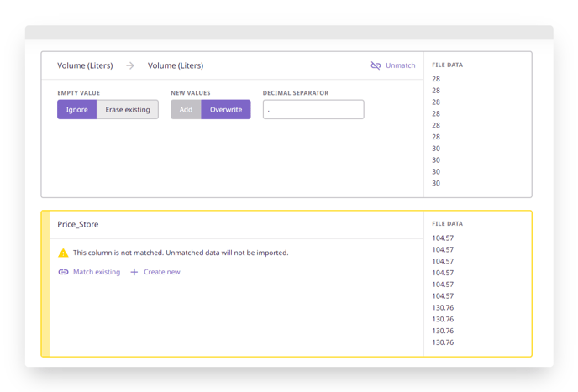Image resolution: width=578 pixels, height=392 pixels.
Task: Click the plus icon beside Create new
Action: coord(134,272)
